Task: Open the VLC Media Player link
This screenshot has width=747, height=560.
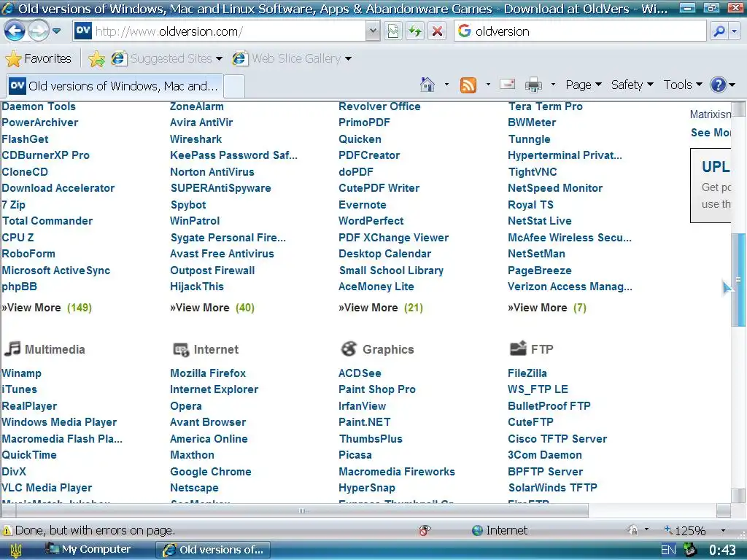Action: click(47, 488)
